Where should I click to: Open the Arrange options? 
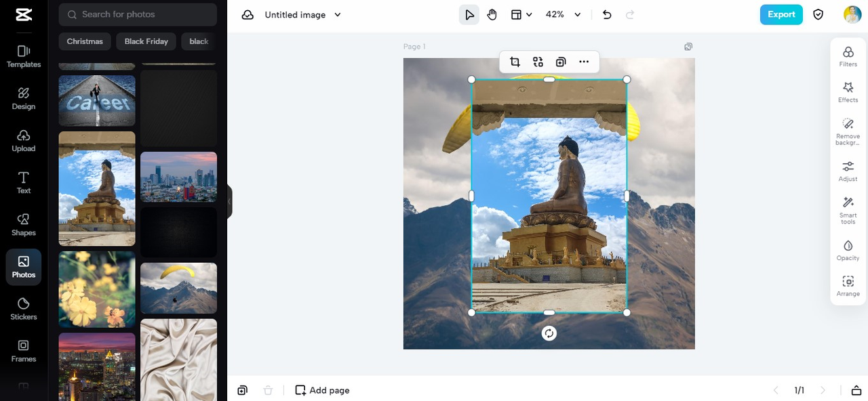848,287
